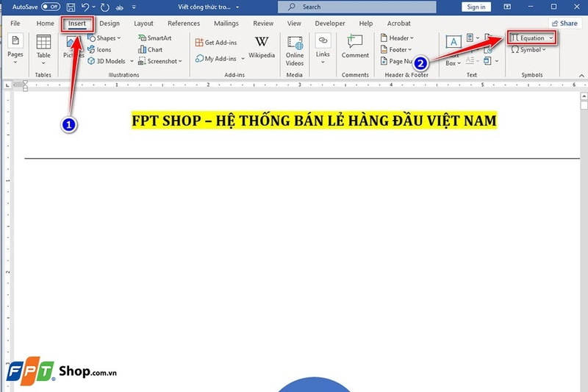Open the Developer tab

(x=330, y=24)
